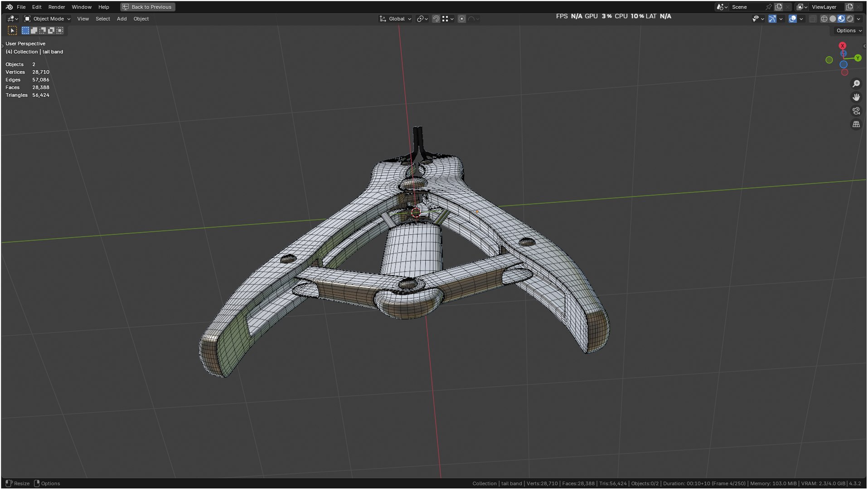Choose the Set New Selection mode icon
The image size is (868, 490).
pyautogui.click(x=25, y=30)
